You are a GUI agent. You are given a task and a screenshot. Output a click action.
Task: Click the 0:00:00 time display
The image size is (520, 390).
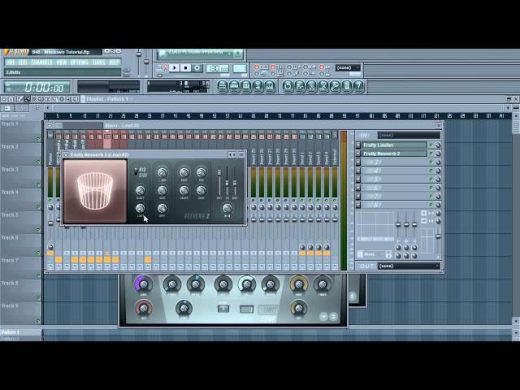click(x=37, y=88)
